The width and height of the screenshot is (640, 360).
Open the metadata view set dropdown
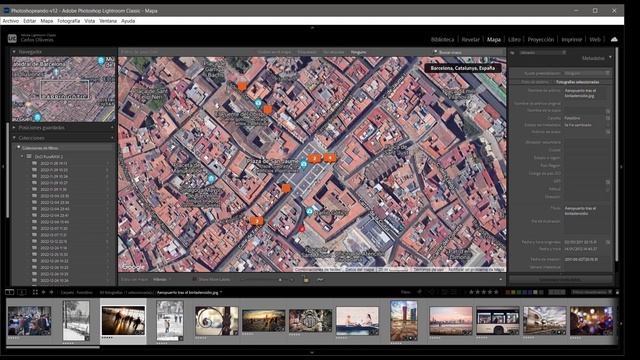[x=543, y=53]
